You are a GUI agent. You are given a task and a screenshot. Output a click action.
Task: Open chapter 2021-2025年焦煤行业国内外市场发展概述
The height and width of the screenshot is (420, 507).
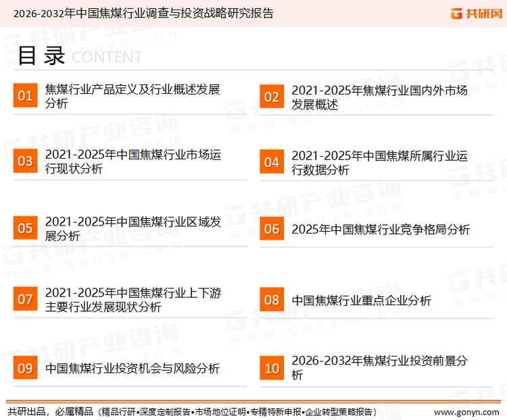[380, 97]
